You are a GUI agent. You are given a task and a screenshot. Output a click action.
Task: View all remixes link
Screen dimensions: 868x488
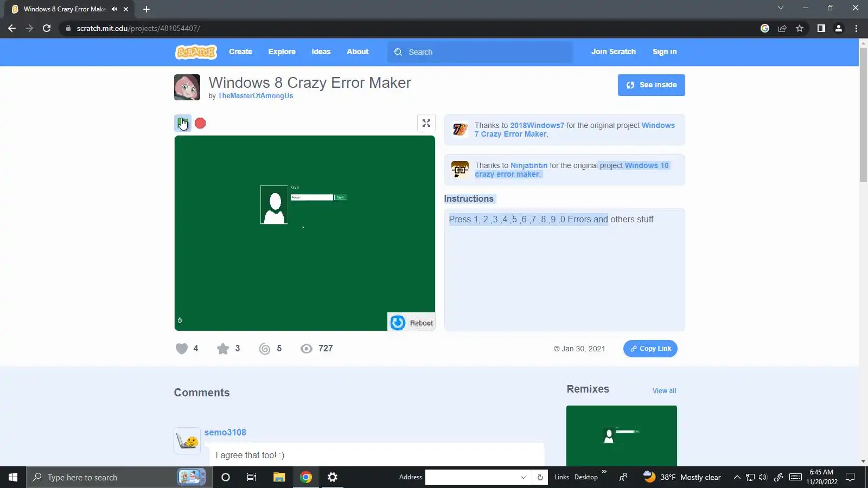click(x=664, y=391)
